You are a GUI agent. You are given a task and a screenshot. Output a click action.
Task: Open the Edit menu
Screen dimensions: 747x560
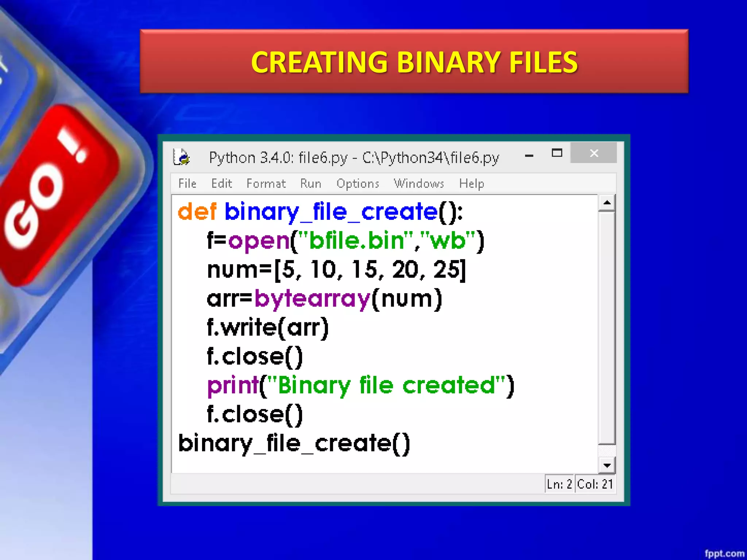[x=221, y=183]
